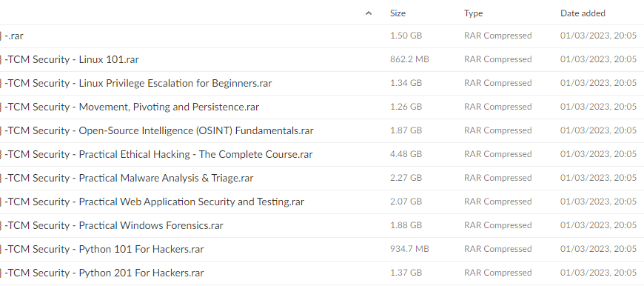Click the 1.34 GB size value
This screenshot has width=644, height=286.
[x=406, y=84]
